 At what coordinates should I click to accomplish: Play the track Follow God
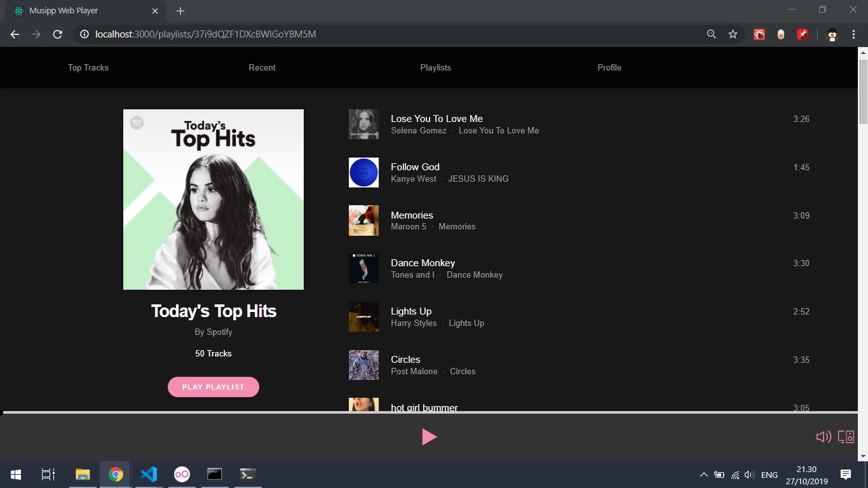tap(415, 167)
